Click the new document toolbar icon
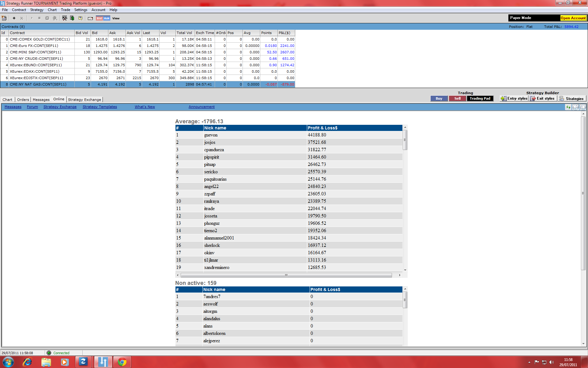 (4, 18)
